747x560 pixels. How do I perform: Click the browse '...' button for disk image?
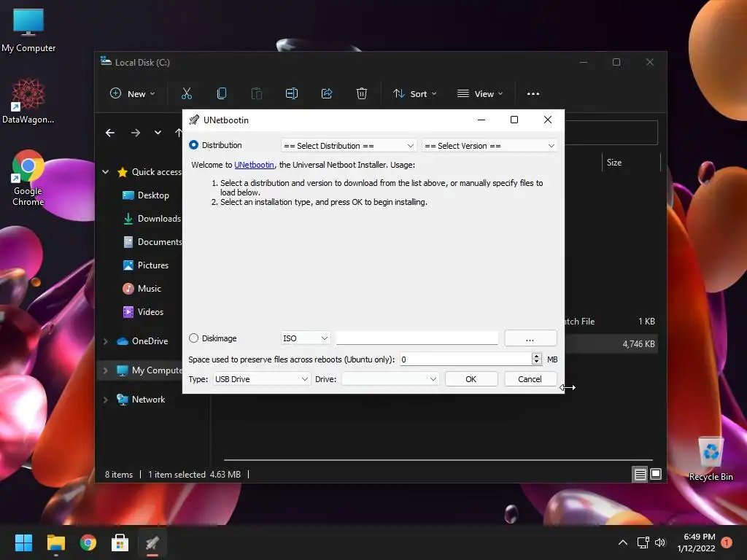pyautogui.click(x=530, y=338)
